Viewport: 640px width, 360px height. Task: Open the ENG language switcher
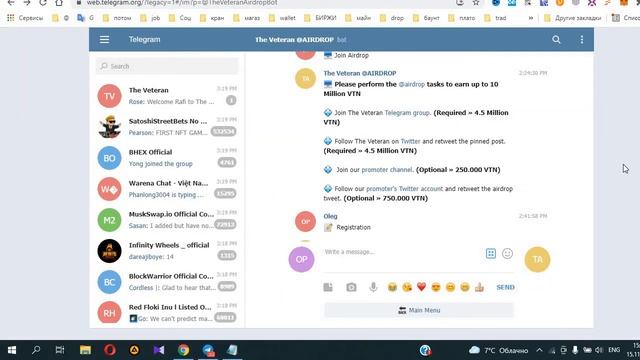click(614, 350)
